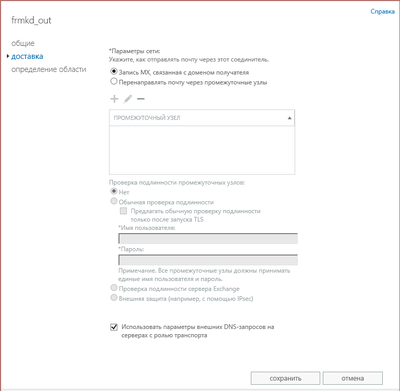Click the empty smart hosts list area
This screenshot has width=400, height=391.
click(202, 150)
